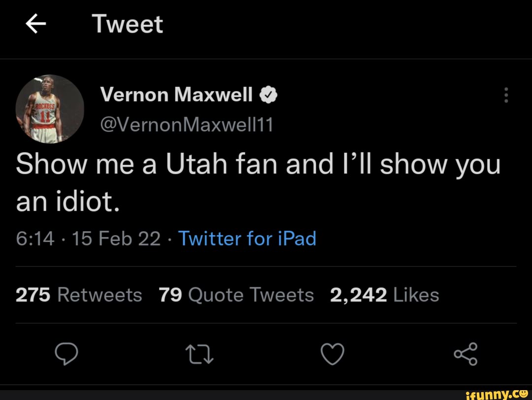This screenshot has height=400, width=532.
Task: Click the 'Tweet' header title
Action: (x=127, y=24)
